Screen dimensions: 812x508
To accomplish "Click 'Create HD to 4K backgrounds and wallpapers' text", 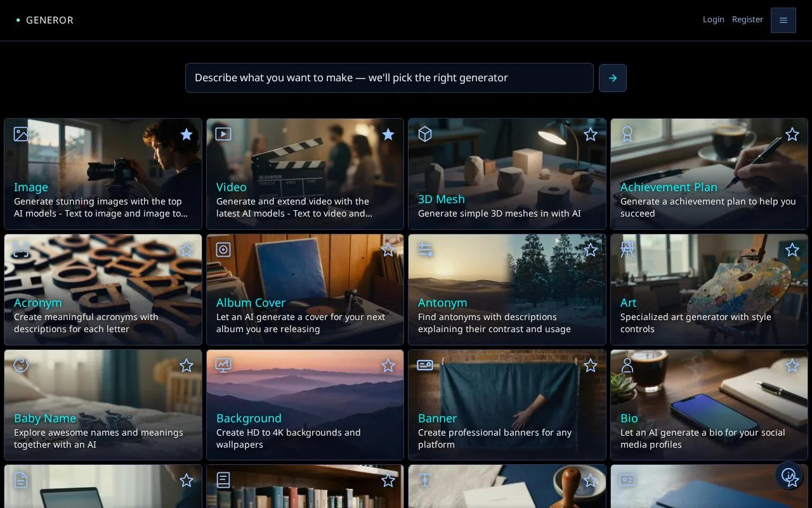I will [x=289, y=438].
